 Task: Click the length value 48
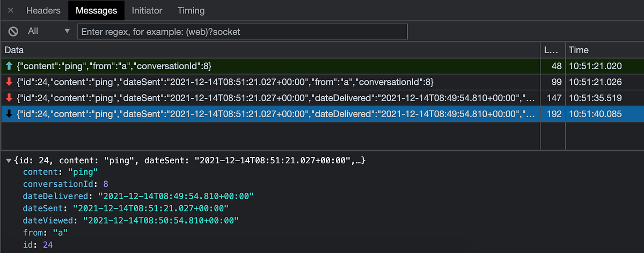(x=556, y=66)
